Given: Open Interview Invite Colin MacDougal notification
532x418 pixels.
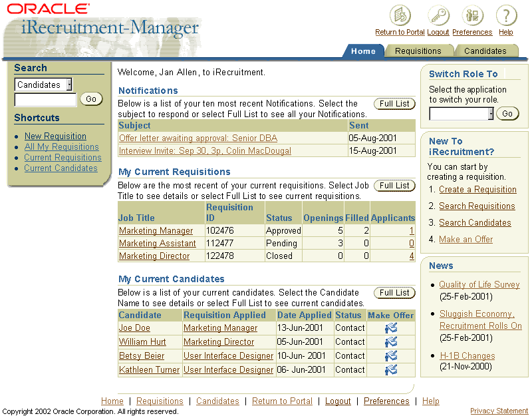Looking at the screenshot, I should [205, 151].
